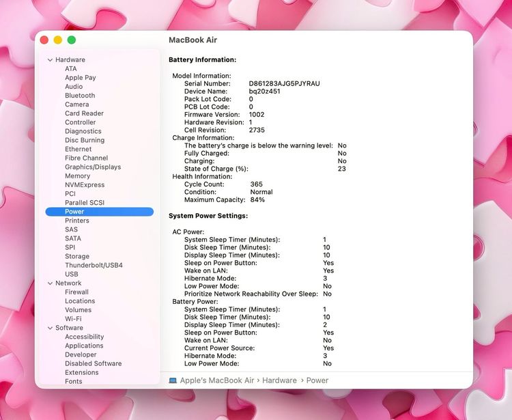512x420 pixels.
Task: Click the Current Power Source row
Action: coord(259,348)
